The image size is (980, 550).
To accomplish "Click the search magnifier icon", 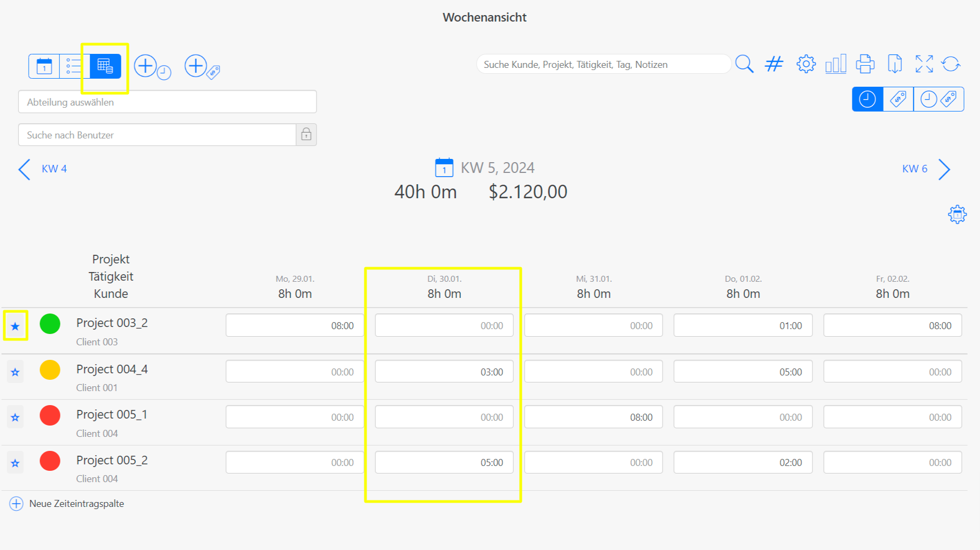I will point(744,64).
